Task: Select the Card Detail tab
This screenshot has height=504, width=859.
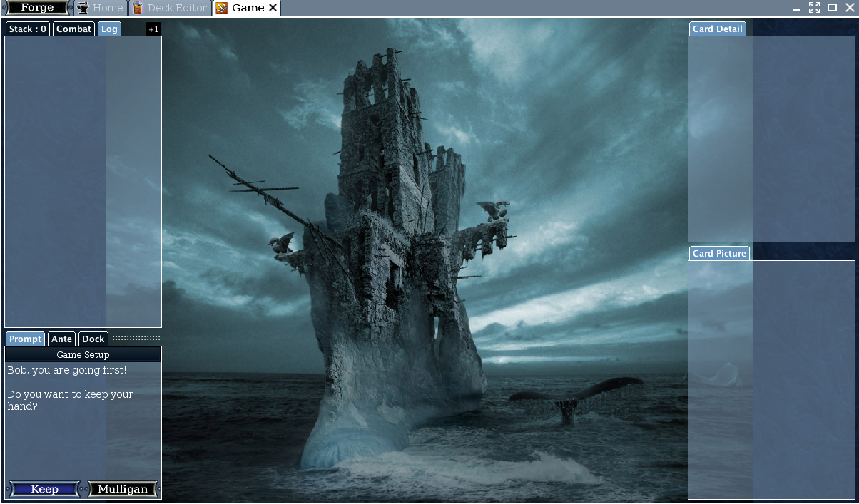Action: tap(718, 29)
